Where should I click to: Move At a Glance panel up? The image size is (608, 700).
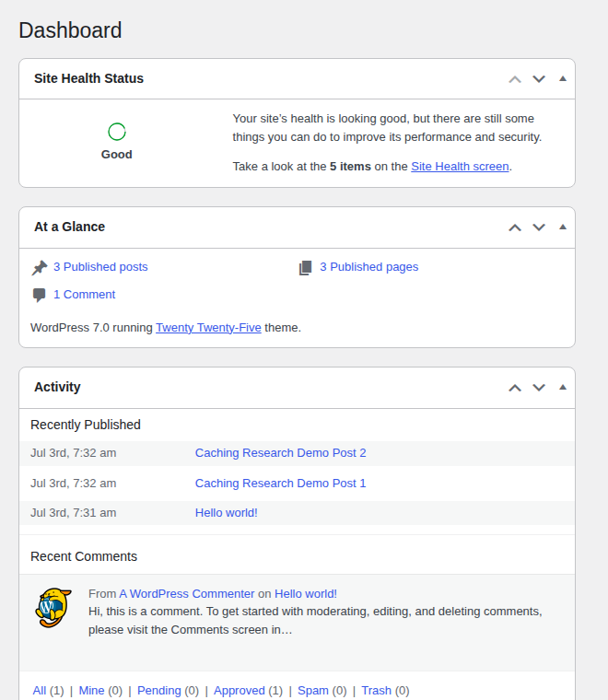point(515,227)
